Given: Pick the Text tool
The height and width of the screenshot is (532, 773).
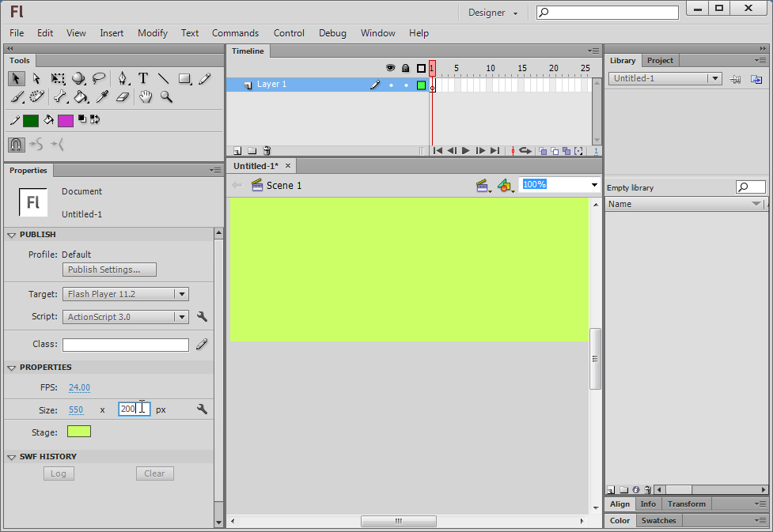Looking at the screenshot, I should click(x=143, y=78).
